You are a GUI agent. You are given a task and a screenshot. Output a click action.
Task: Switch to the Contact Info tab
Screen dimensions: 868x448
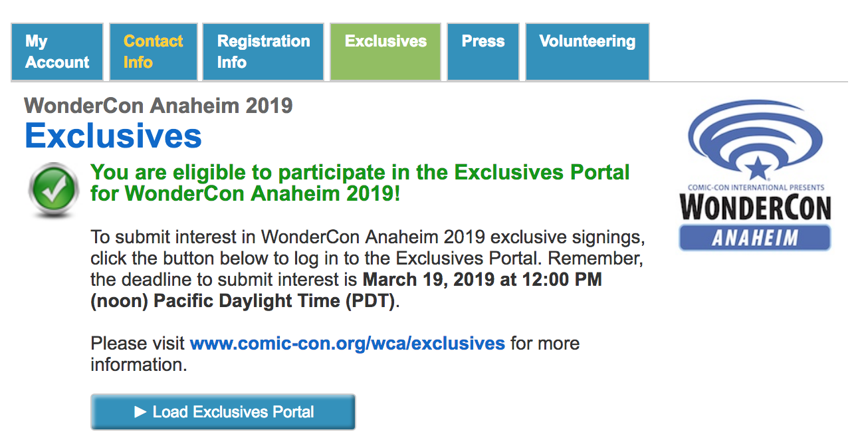pyautogui.click(x=154, y=52)
